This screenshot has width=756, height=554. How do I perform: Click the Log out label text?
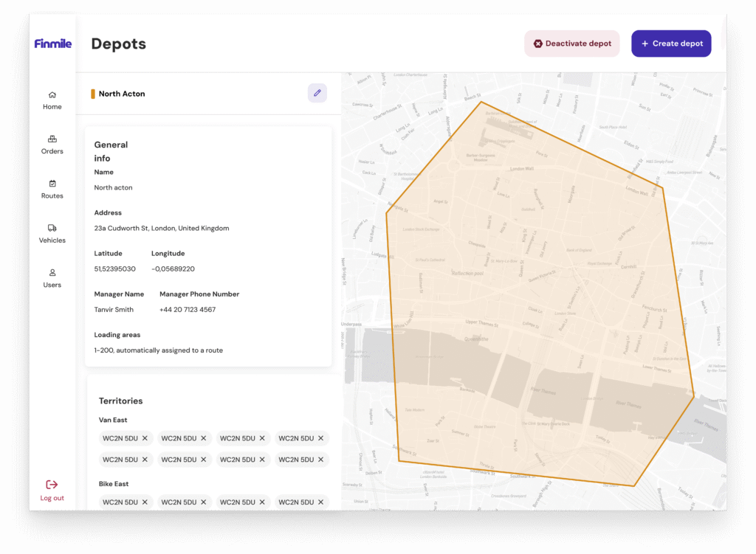52,499
